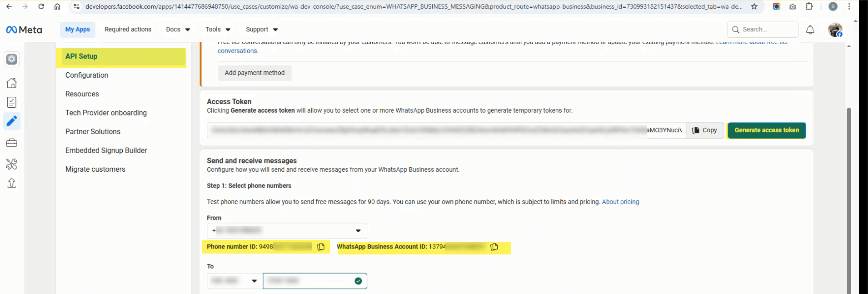Open Facebook account profile picture
This screenshot has width=868, height=294.
point(835,30)
